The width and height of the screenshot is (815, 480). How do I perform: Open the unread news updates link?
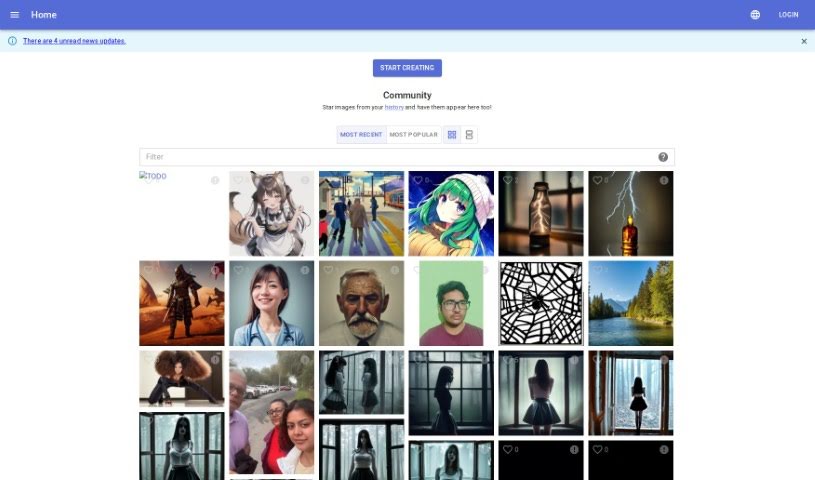tap(74, 41)
